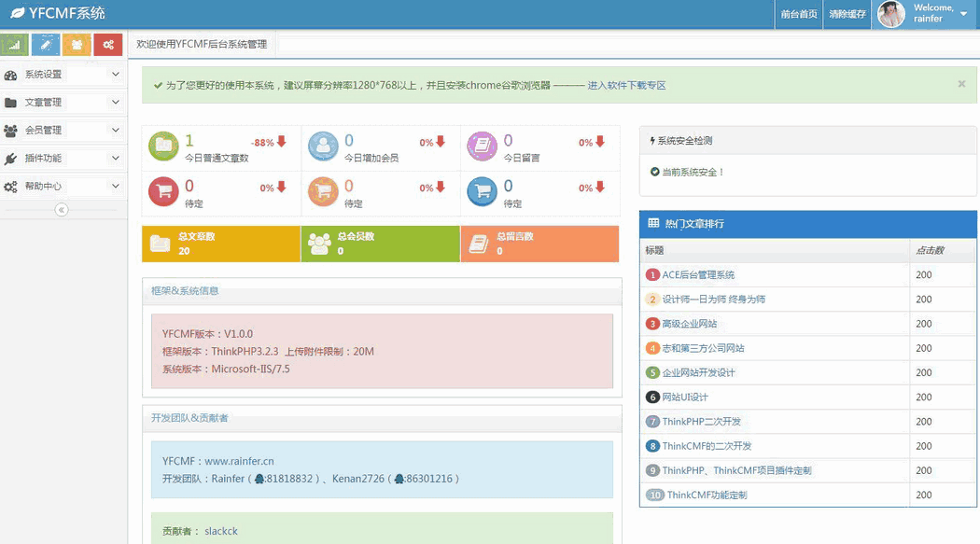Click 清除缓存 in top navigation
The width and height of the screenshot is (980, 544).
847,14
